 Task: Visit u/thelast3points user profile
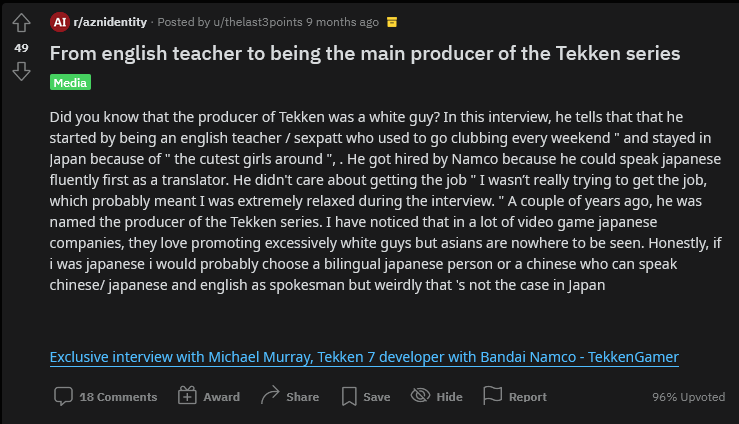tap(258, 22)
